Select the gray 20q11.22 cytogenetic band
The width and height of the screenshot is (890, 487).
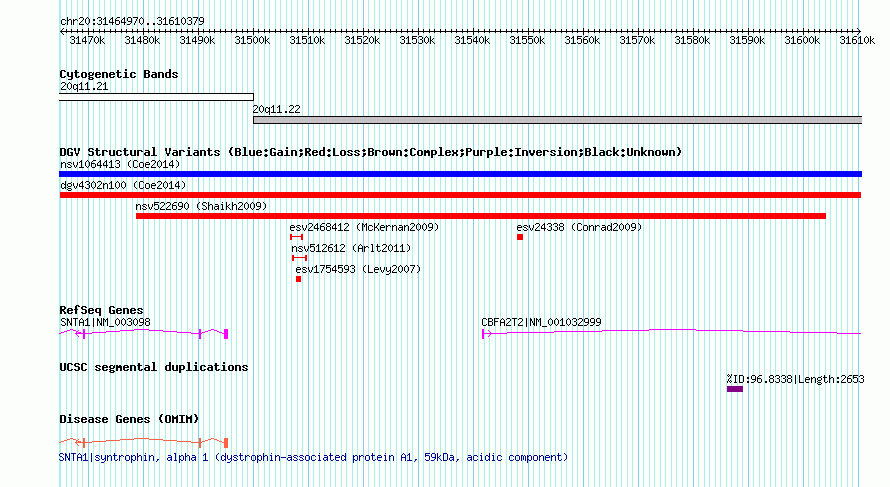point(557,120)
